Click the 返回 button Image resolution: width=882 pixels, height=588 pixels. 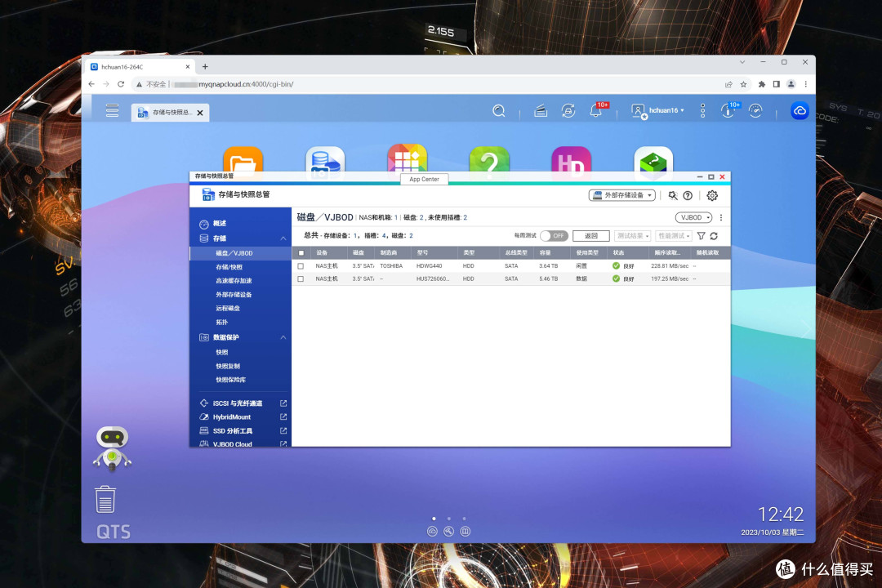coord(591,236)
